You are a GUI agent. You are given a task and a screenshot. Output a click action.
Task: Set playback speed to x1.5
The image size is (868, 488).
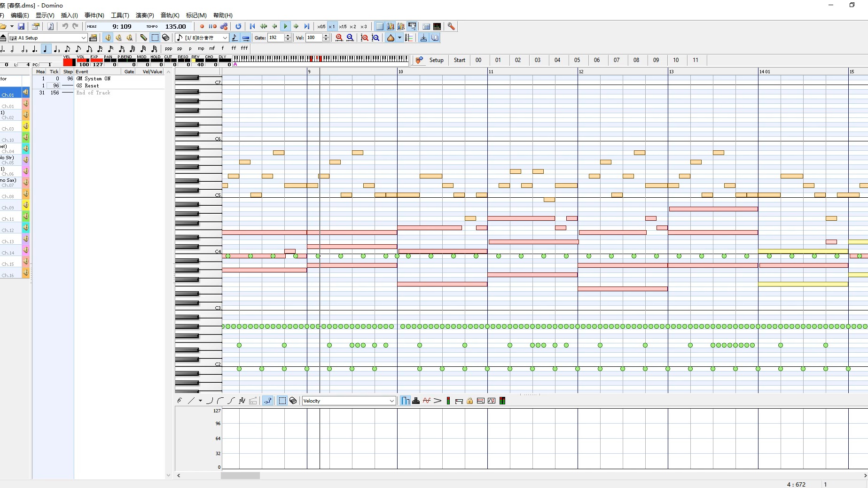[343, 27]
